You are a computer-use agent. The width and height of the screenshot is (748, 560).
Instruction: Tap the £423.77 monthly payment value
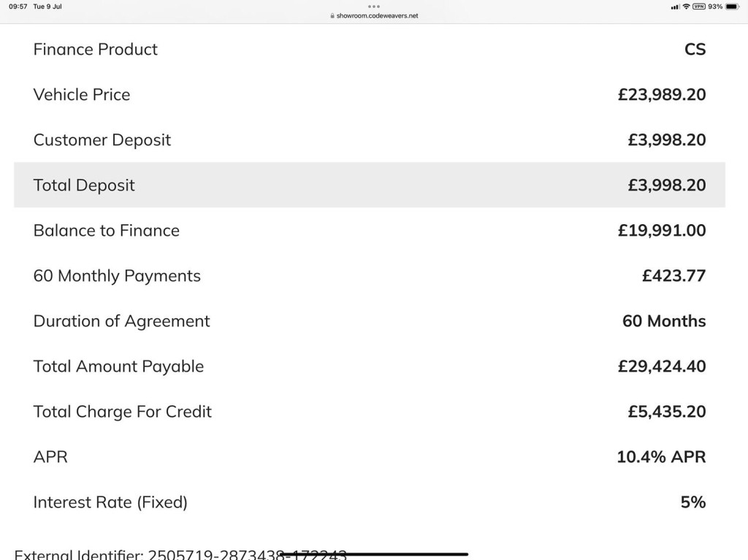click(673, 276)
